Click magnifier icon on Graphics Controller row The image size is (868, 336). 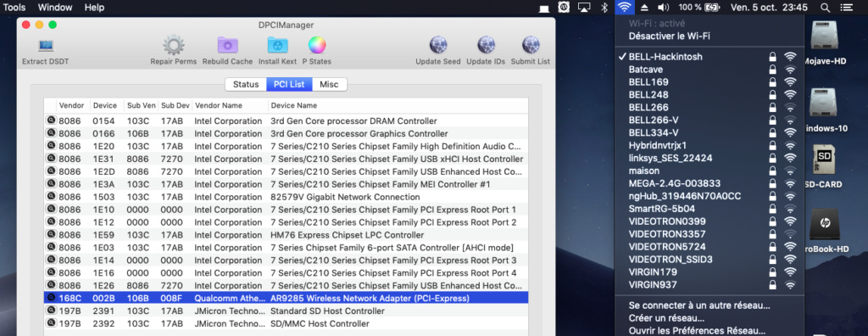tap(52, 133)
